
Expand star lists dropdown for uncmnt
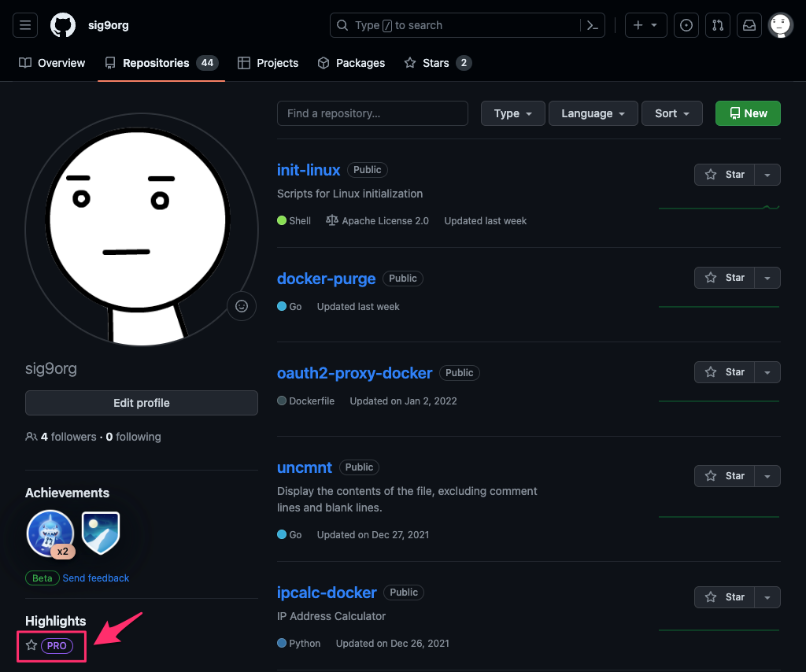tap(767, 476)
